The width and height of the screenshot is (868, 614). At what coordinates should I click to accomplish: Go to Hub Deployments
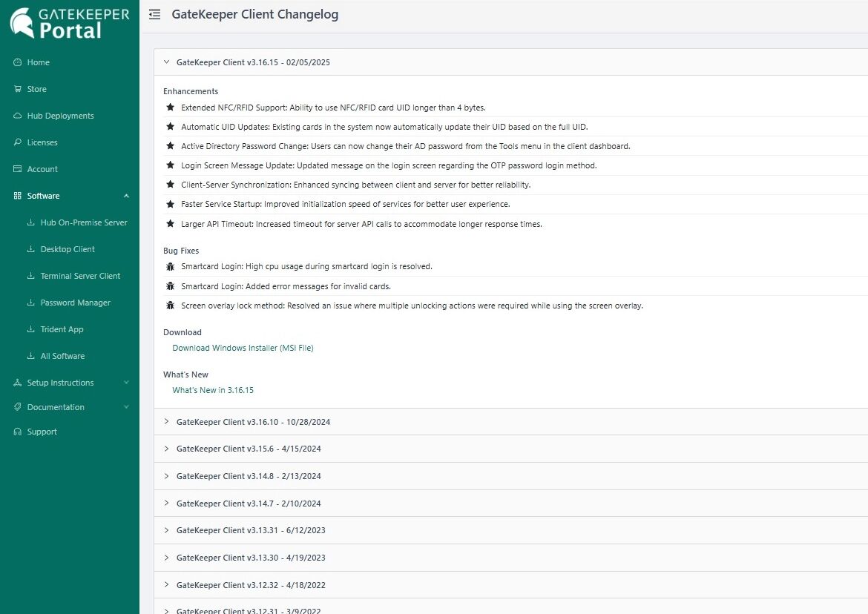coord(60,116)
